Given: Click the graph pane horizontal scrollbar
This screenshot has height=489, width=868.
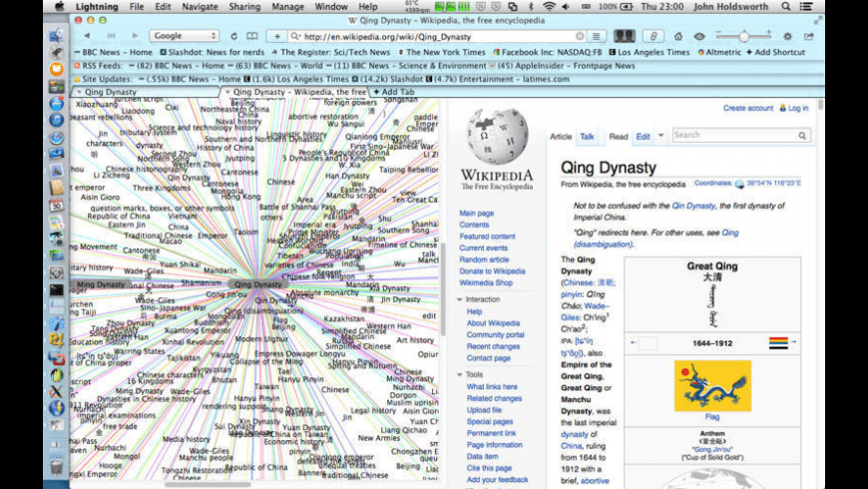Looking at the screenshot, I should tap(208, 485).
